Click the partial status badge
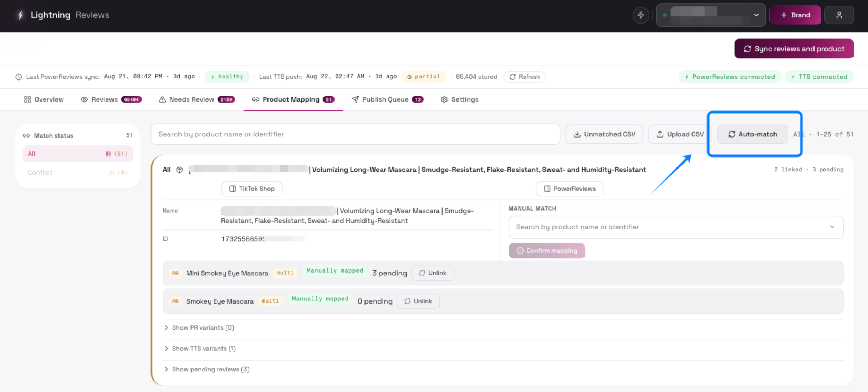This screenshot has height=392, width=868. (423, 77)
